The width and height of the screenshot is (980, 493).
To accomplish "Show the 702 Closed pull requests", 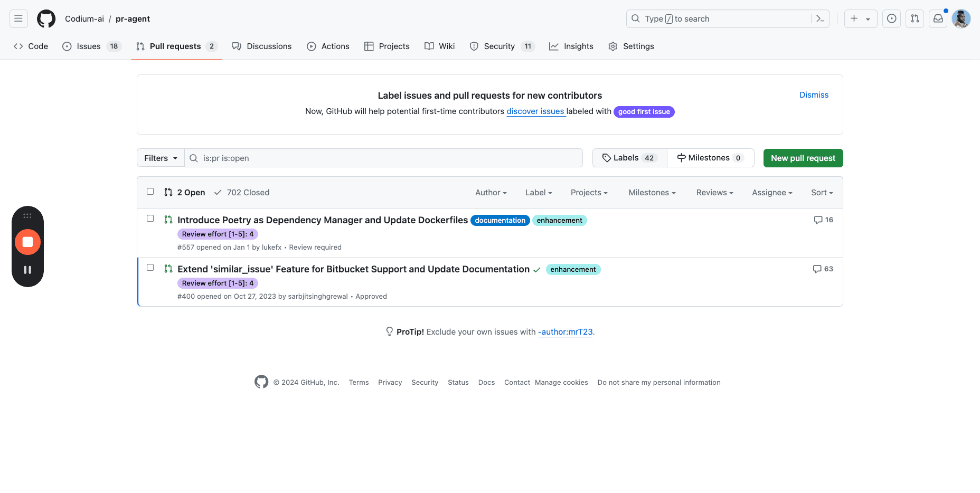I will [242, 193].
